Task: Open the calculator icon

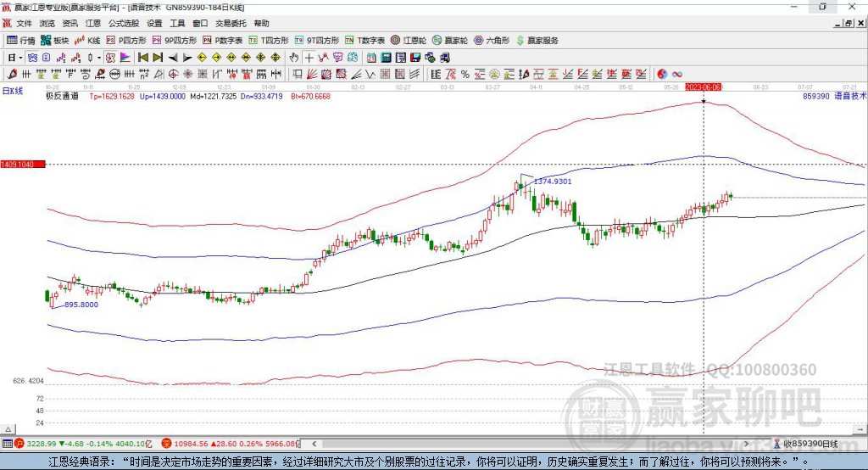Action: 387,58
